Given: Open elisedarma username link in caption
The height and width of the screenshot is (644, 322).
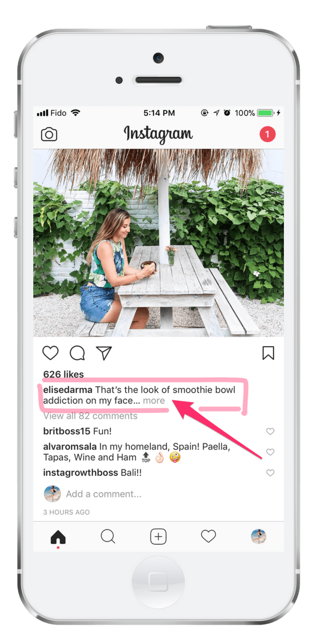Looking at the screenshot, I should pyautogui.click(x=68, y=390).
